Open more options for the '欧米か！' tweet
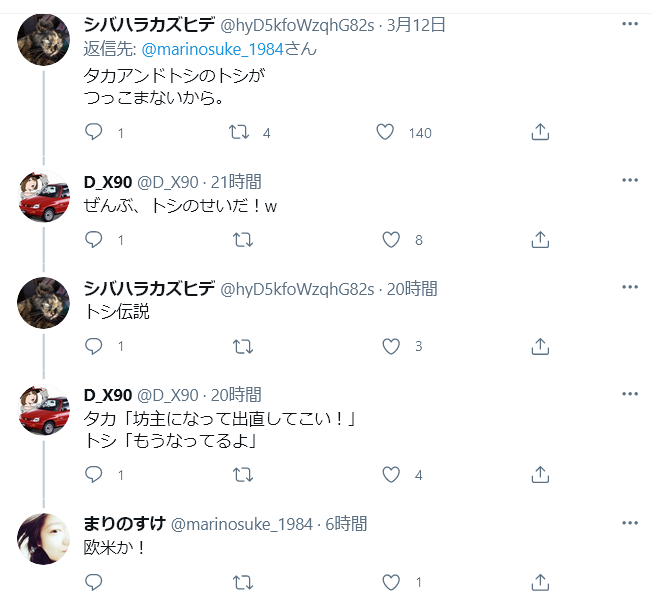652x603 pixels. point(630,523)
